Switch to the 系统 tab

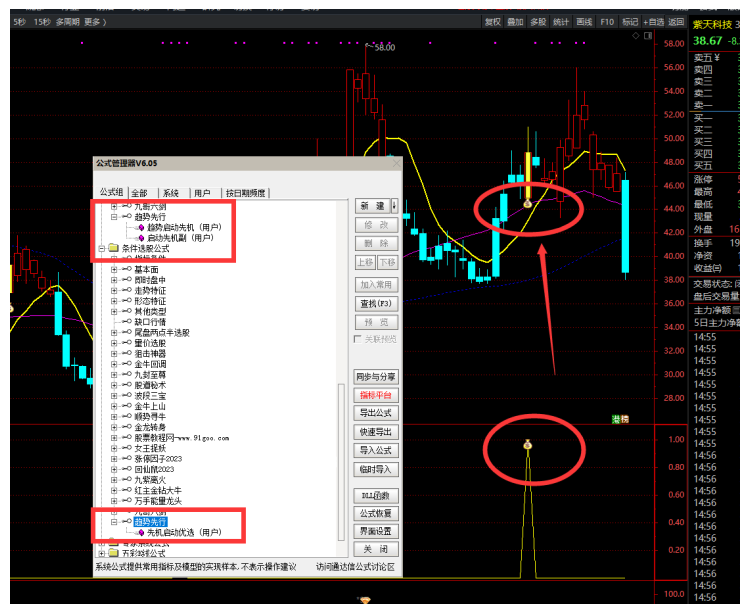click(171, 193)
